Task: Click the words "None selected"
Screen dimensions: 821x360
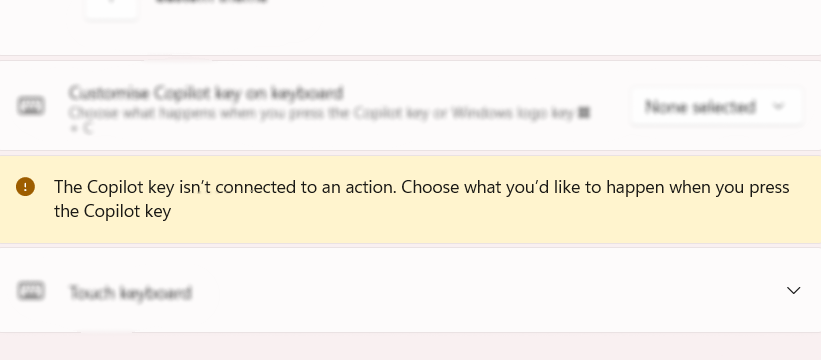Action: pyautogui.click(x=701, y=107)
